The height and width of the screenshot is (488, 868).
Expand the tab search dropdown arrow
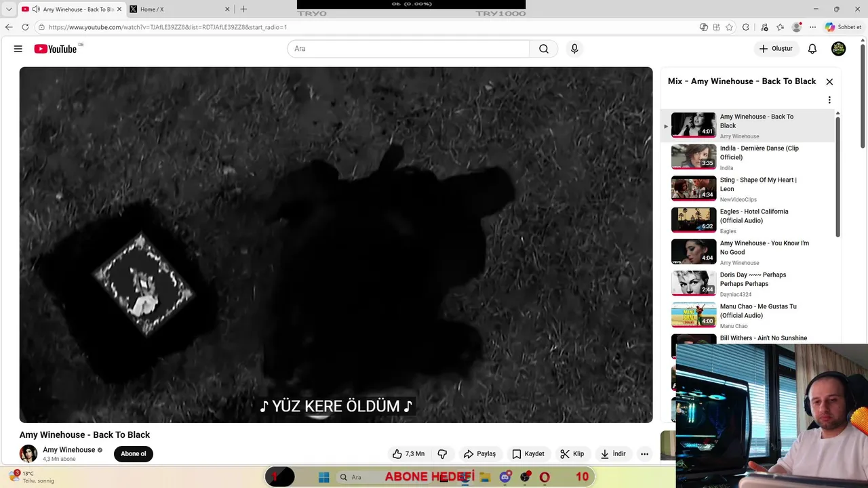[9, 9]
